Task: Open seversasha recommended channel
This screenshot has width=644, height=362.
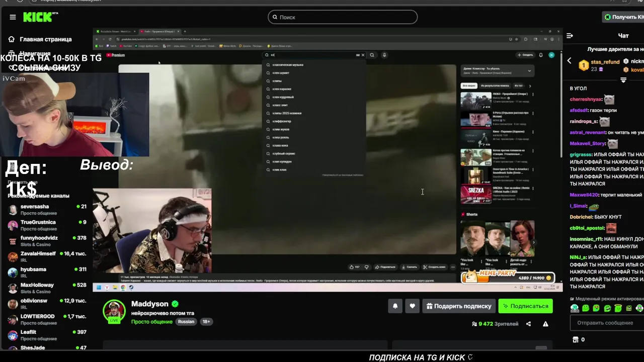Action: 46,210
